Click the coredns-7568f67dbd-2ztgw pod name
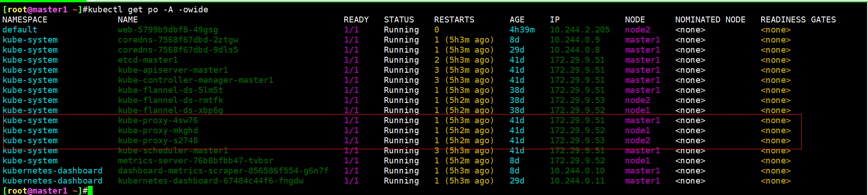868x195 pixels. (178, 40)
